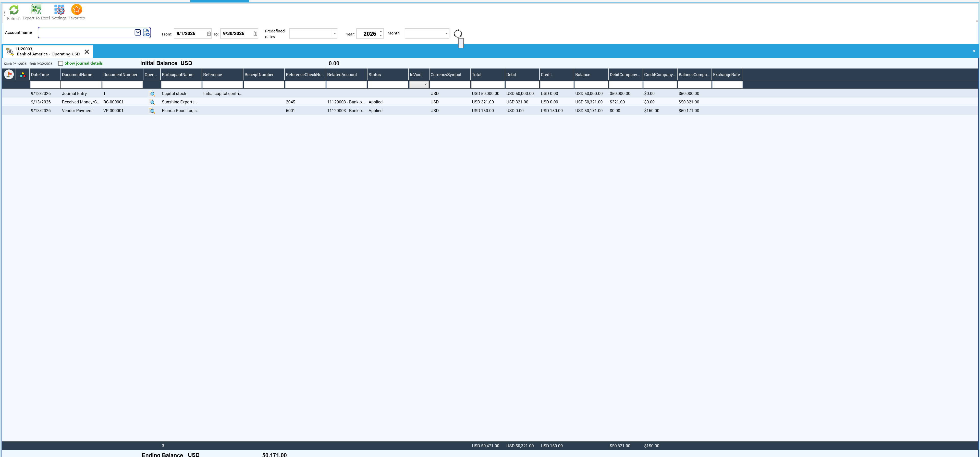Open document VP-000001 via its magnifier icon
980x457 pixels.
(x=152, y=111)
